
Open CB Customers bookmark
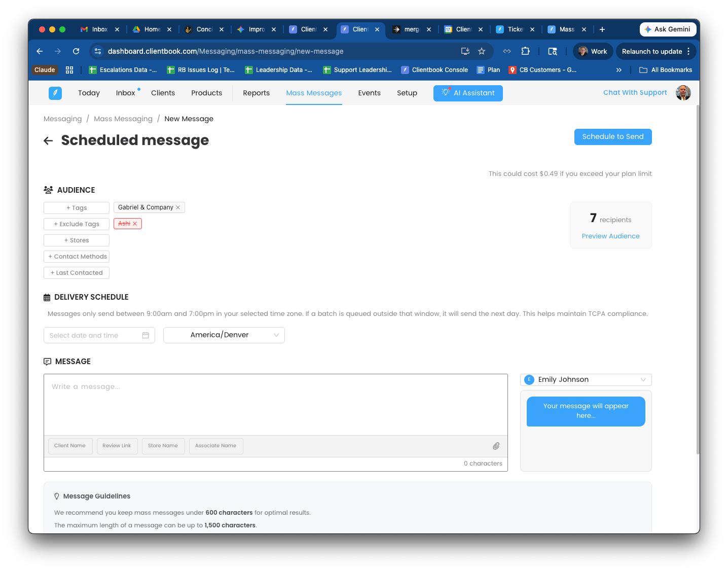[542, 70]
